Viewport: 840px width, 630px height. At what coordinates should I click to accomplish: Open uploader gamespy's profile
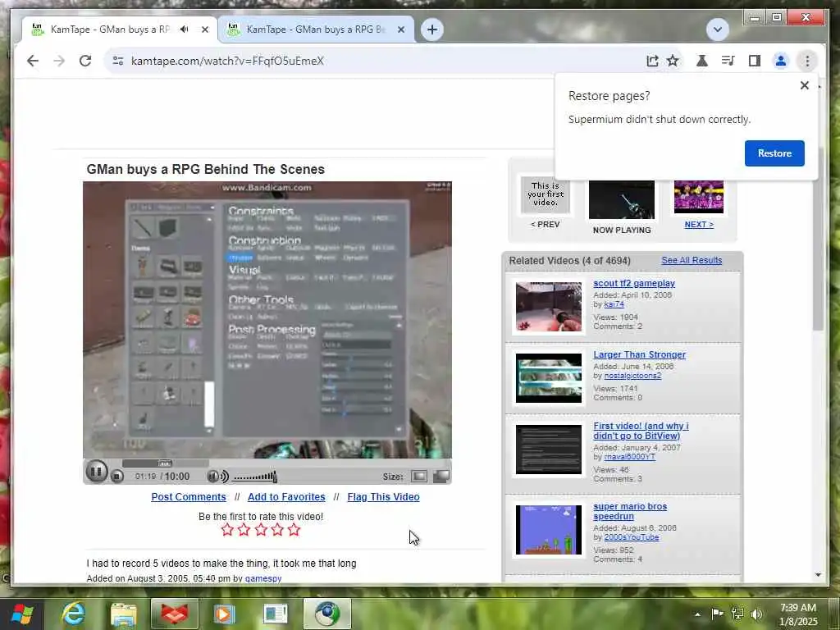coord(263,578)
